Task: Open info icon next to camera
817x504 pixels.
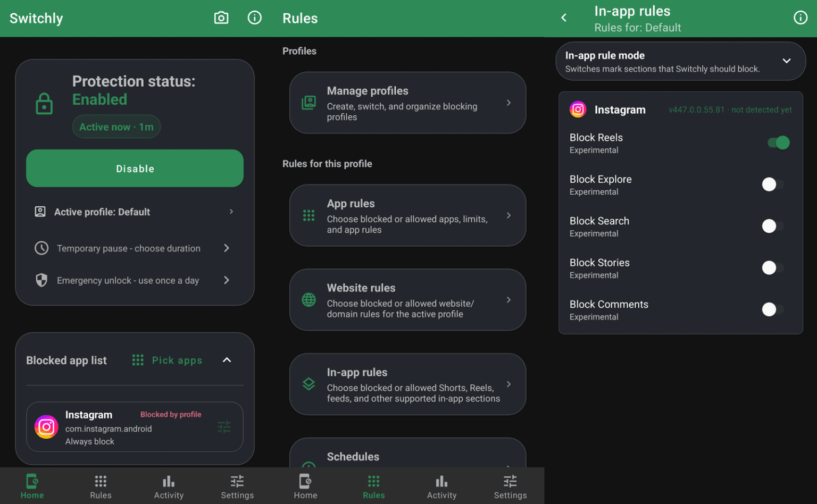Action: (x=255, y=18)
